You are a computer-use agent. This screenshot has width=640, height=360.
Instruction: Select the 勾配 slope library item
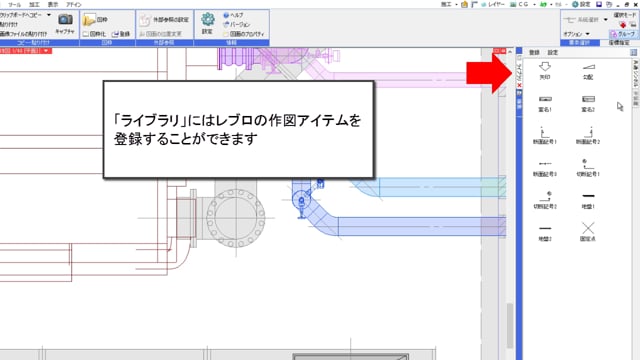[588, 71]
